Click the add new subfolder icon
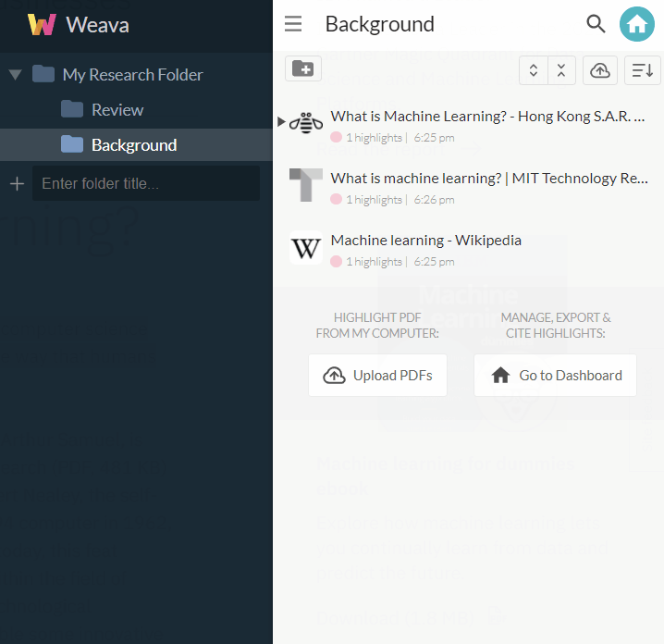The height and width of the screenshot is (644, 664). pyautogui.click(x=303, y=68)
